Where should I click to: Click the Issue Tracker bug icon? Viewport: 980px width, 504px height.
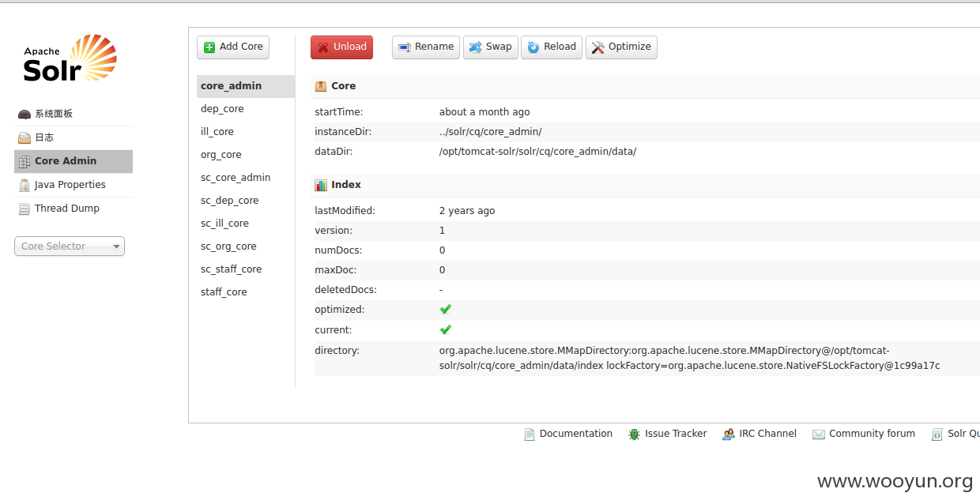click(x=634, y=434)
